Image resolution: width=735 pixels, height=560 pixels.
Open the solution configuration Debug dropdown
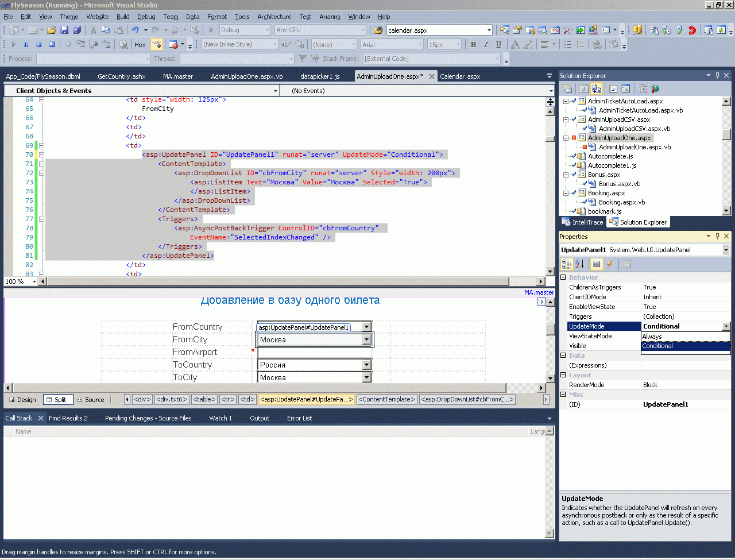click(245, 30)
